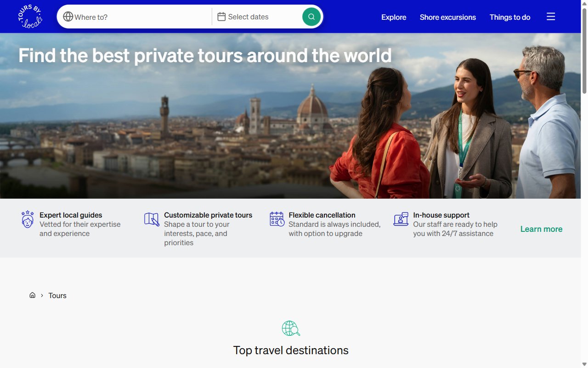Click the Learn more link
Viewport: 588px width, 368px height.
(541, 229)
